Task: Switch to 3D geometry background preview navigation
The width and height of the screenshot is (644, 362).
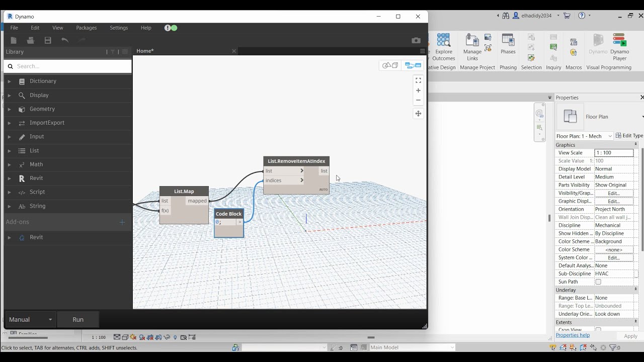Action: pyautogui.click(x=390, y=65)
